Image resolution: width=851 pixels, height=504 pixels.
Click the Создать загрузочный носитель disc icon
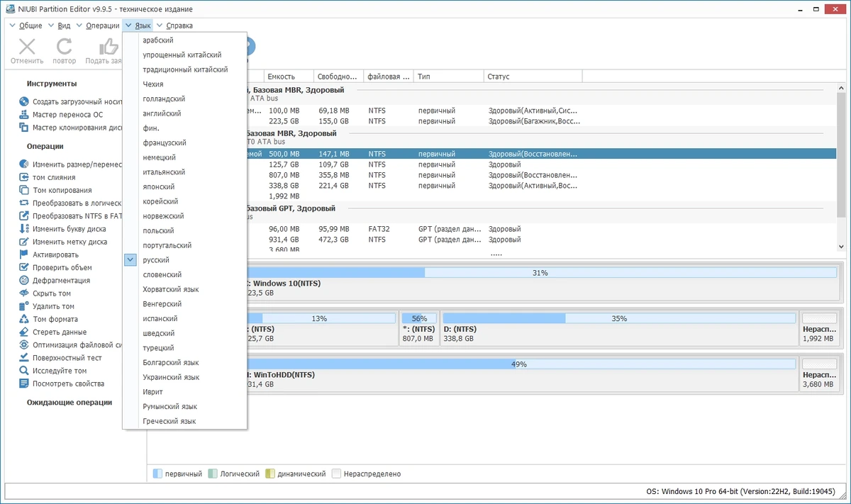[x=24, y=102]
